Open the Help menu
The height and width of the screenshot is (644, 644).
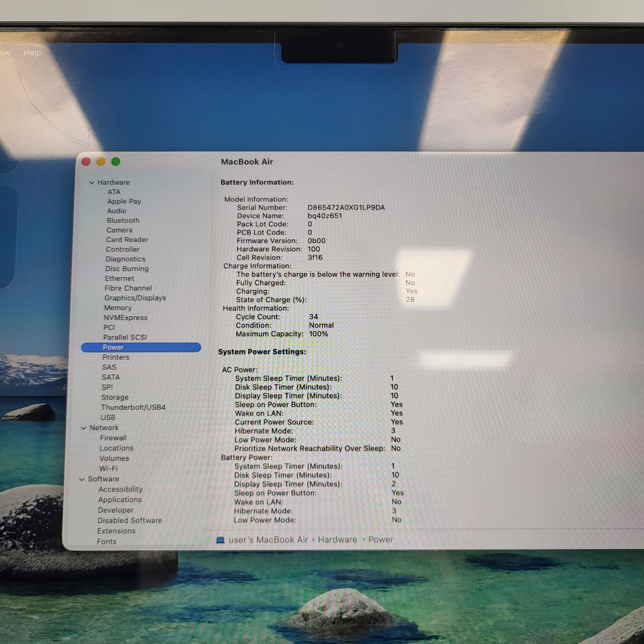point(32,53)
